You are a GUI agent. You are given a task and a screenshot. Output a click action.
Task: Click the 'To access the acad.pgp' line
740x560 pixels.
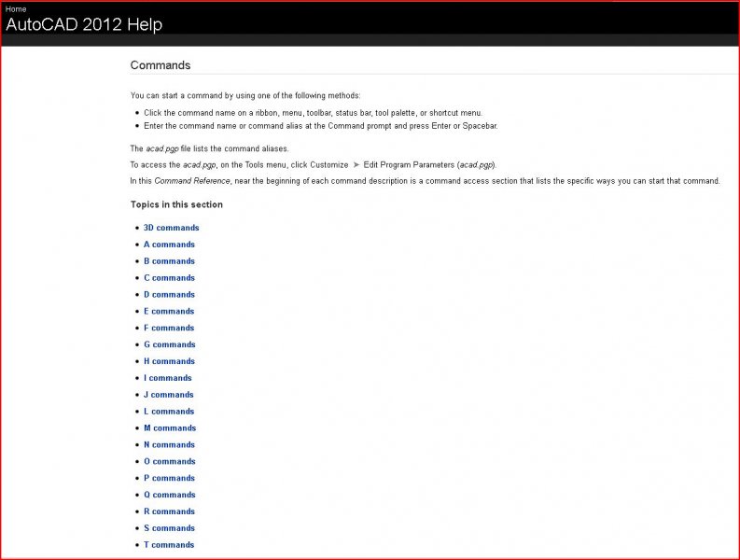pos(314,165)
